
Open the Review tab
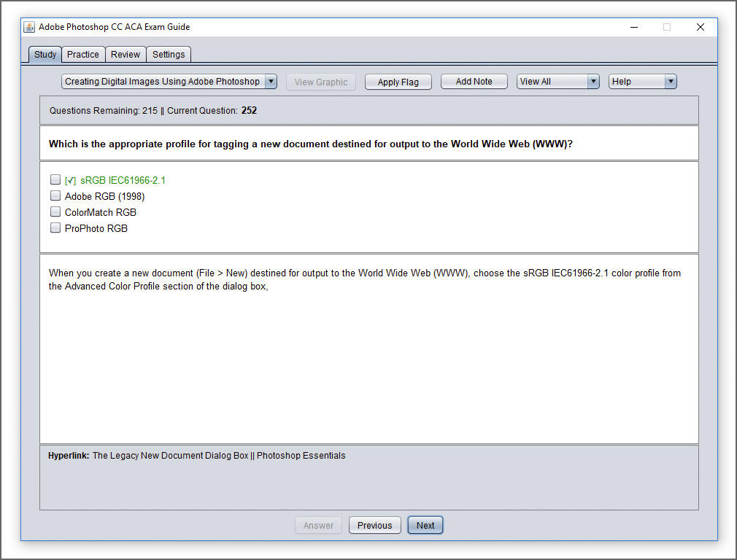126,55
